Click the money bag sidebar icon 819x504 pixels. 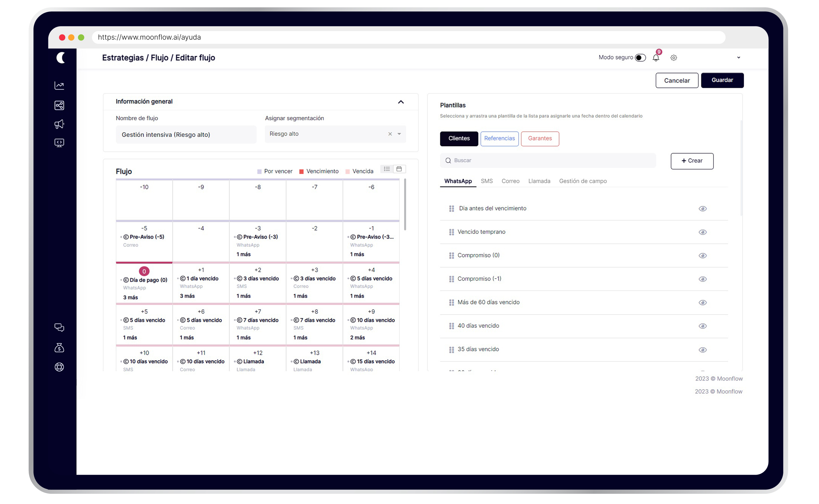(59, 348)
